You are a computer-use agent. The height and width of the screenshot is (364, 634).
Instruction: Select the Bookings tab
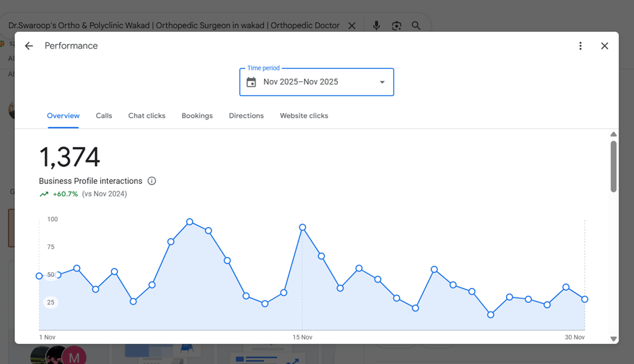pos(197,116)
